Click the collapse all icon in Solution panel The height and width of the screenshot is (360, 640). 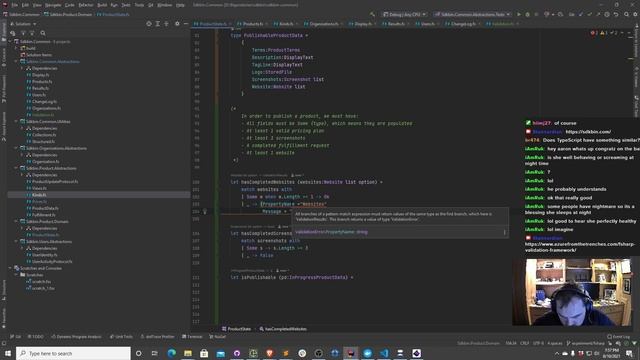(x=166, y=24)
